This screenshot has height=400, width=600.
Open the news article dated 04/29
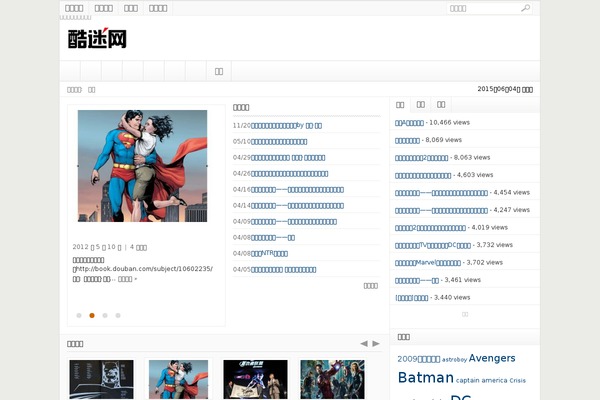288,158
